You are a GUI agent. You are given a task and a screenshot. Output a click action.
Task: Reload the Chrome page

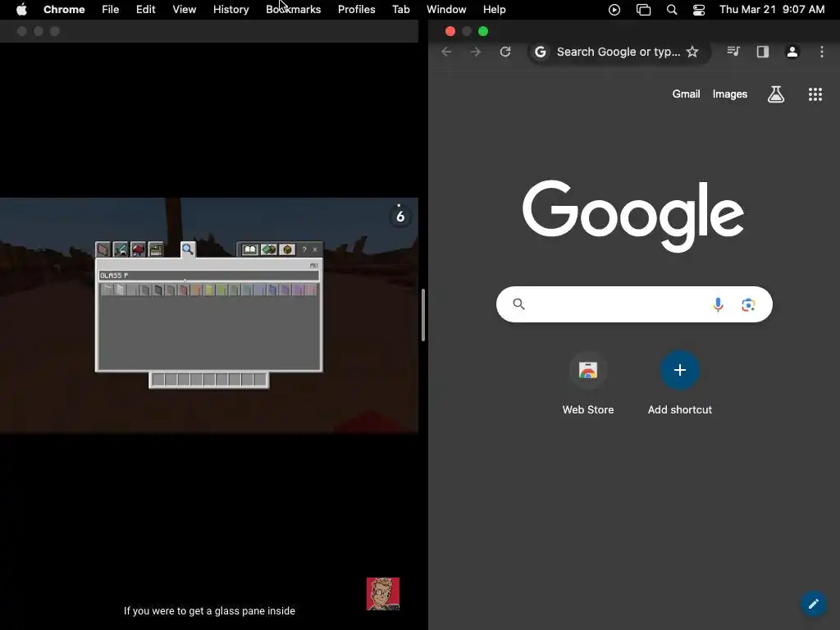click(505, 52)
